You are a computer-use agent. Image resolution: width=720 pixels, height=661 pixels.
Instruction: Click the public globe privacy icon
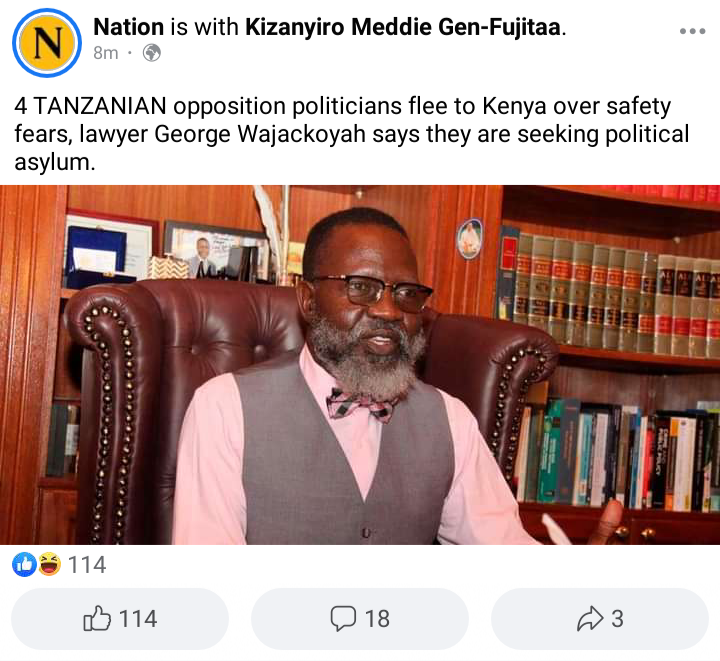[152, 53]
